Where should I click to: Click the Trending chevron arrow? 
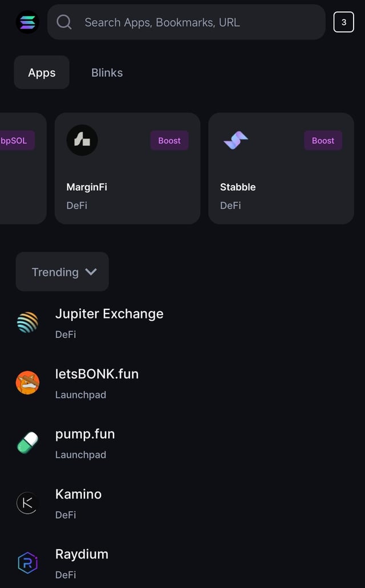91,272
